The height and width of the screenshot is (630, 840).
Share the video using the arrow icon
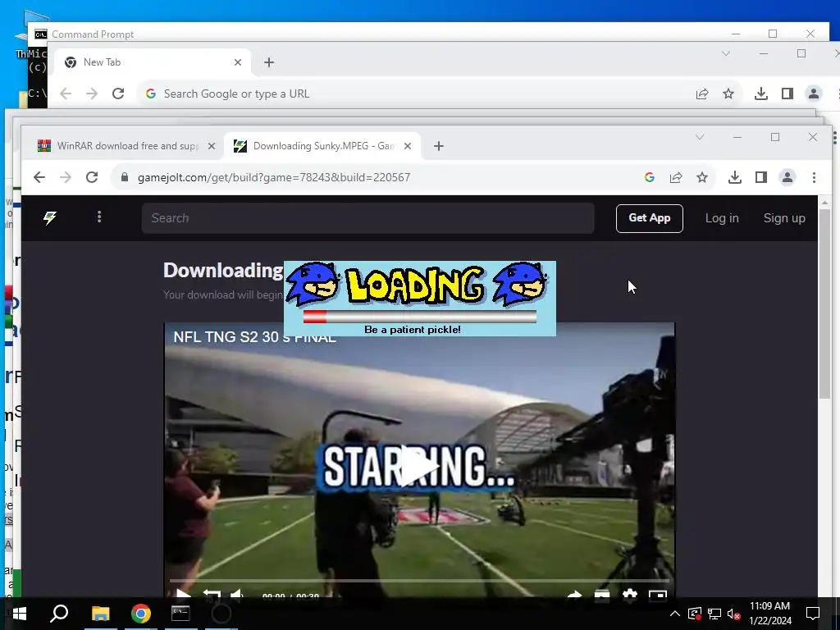pyautogui.click(x=575, y=594)
